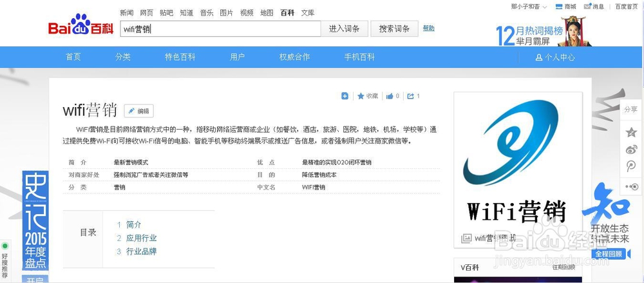The image size is (644, 283).
Task: Click the Weibo icon in the right share sidebar
Action: click(x=631, y=150)
